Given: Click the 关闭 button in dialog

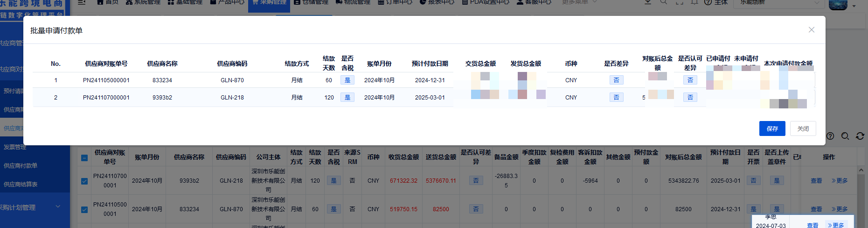Looking at the screenshot, I should [803, 128].
